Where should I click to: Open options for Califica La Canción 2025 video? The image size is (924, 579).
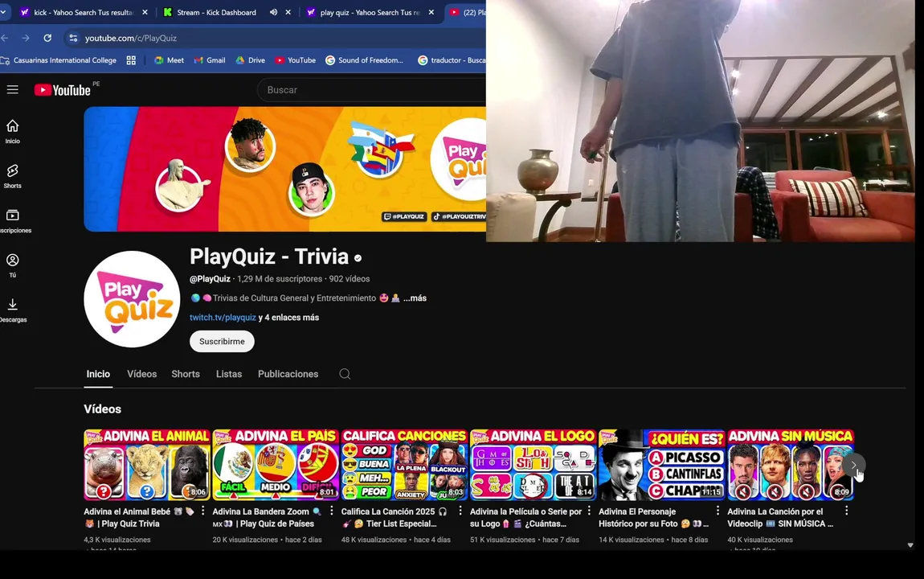point(460,511)
